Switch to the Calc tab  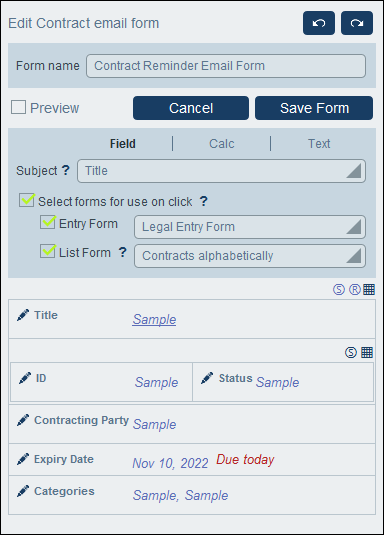(222, 144)
